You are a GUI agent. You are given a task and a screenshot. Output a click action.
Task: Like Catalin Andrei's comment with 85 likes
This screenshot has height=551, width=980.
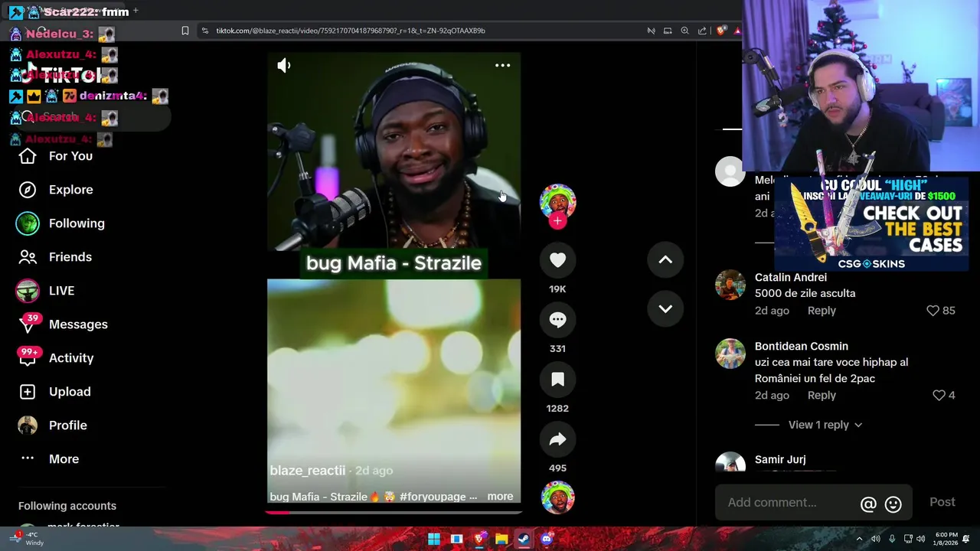[933, 311]
